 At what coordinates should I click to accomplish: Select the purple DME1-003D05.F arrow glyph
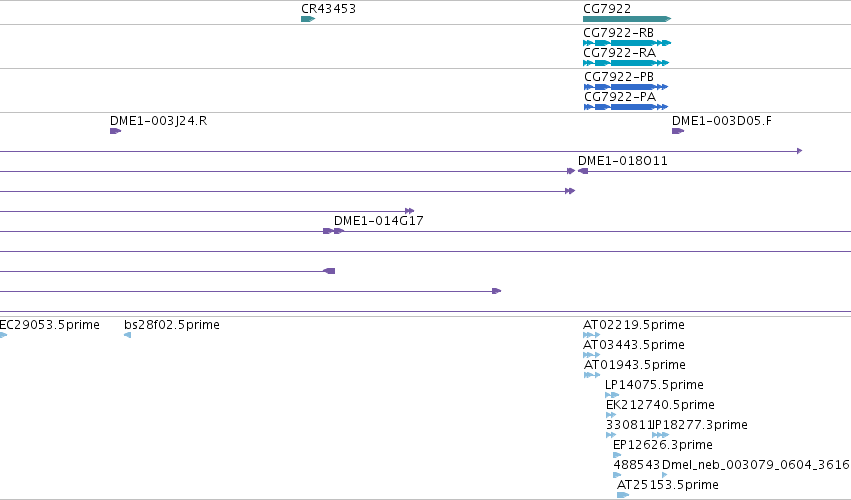click(x=678, y=131)
